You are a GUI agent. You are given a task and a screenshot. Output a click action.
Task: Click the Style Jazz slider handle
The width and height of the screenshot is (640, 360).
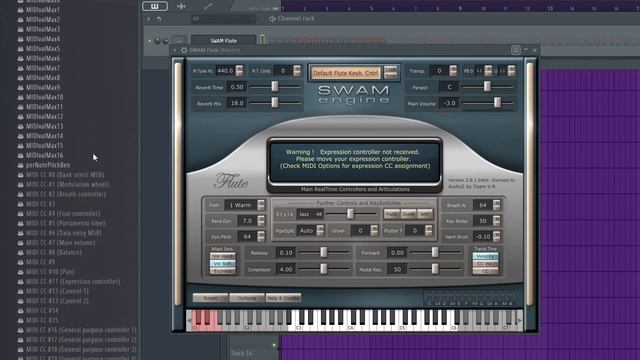coord(350,214)
